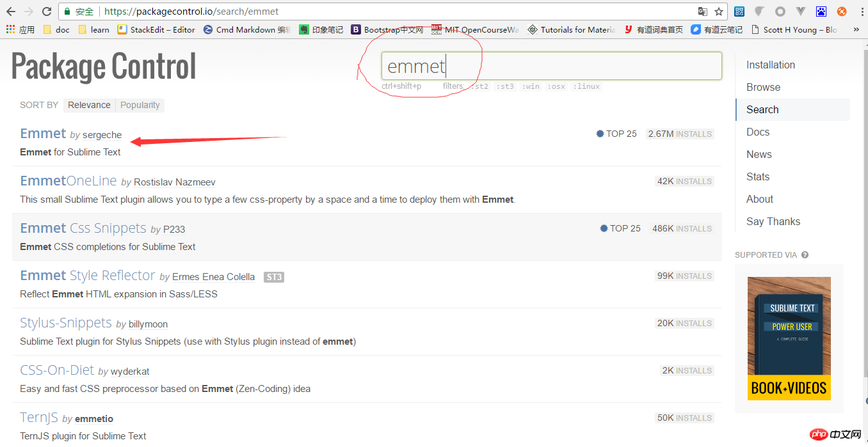Open the 有道云笔记 bookmark
Image resolution: width=868 pixels, height=447 pixels.
point(717,29)
